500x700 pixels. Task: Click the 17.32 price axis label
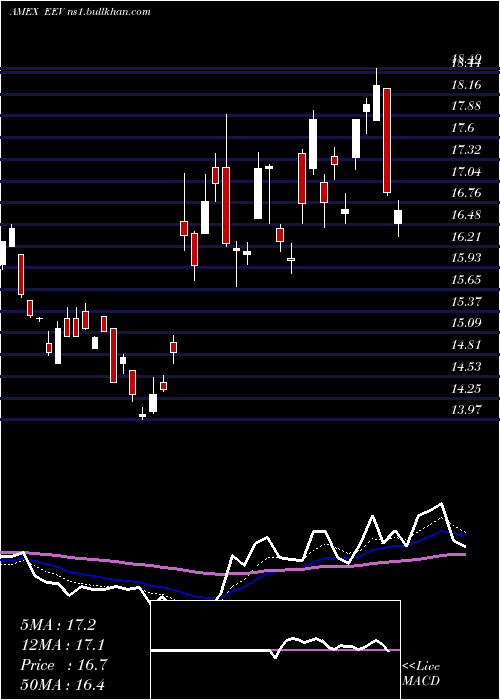click(x=467, y=150)
